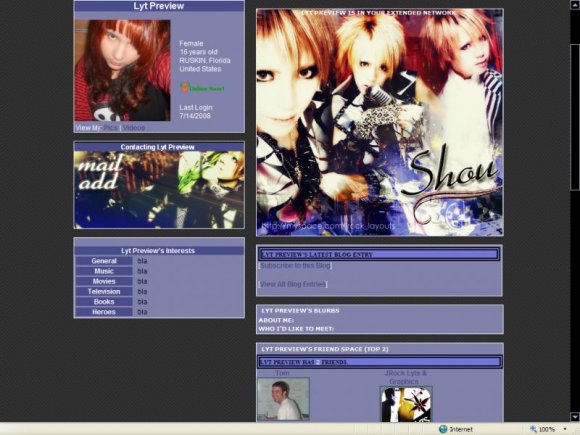Open View All Blog Entries link
The image size is (580, 435).
click(x=293, y=284)
